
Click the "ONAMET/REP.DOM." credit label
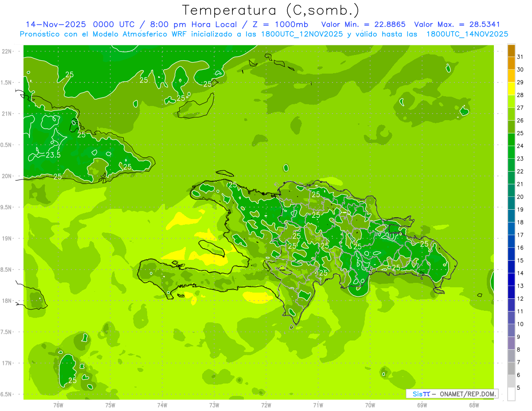point(467,394)
